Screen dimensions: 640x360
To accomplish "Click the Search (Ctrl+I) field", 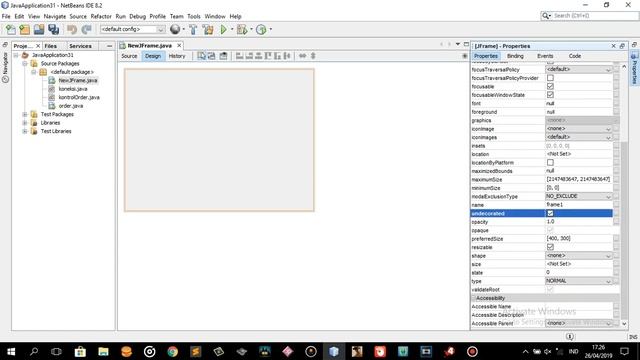I will point(595,16).
